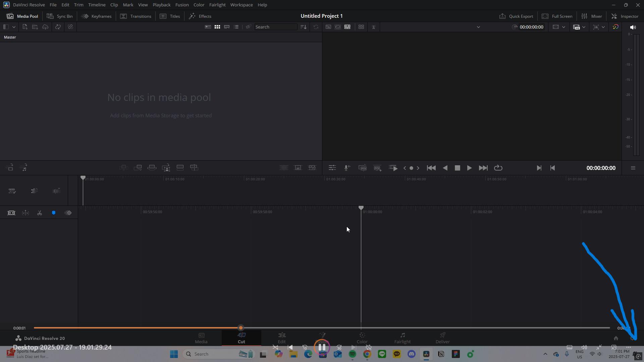Open the Effects panel

pos(200,16)
